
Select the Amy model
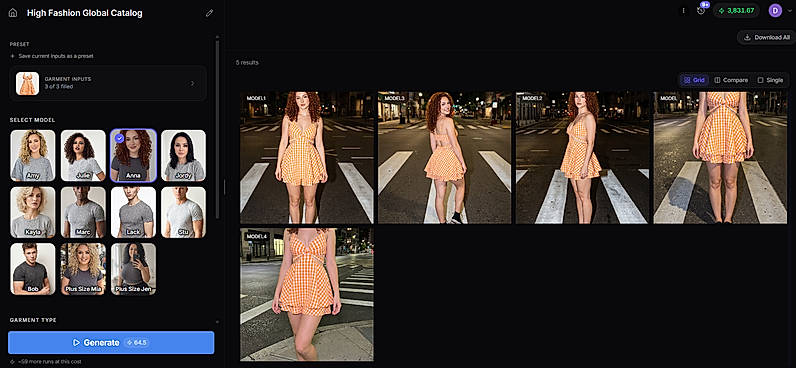click(32, 155)
